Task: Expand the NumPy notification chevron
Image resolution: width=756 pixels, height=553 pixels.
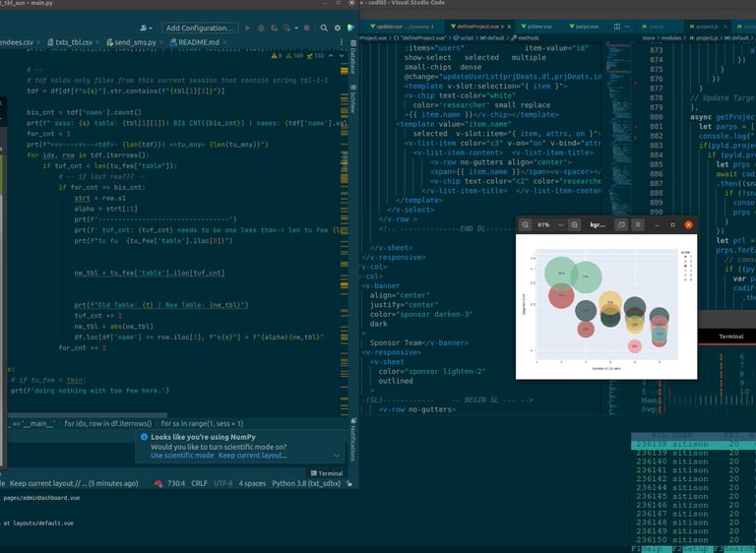Action: [x=337, y=456]
